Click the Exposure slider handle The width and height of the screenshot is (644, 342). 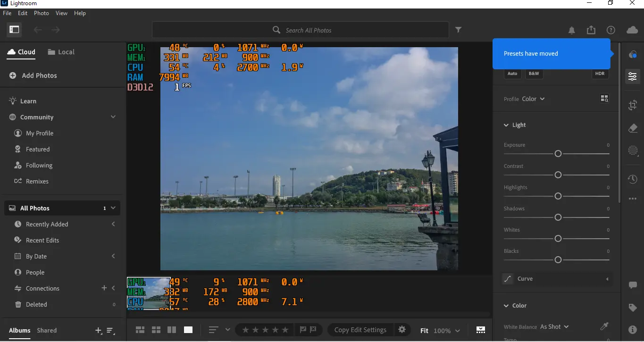(x=558, y=154)
